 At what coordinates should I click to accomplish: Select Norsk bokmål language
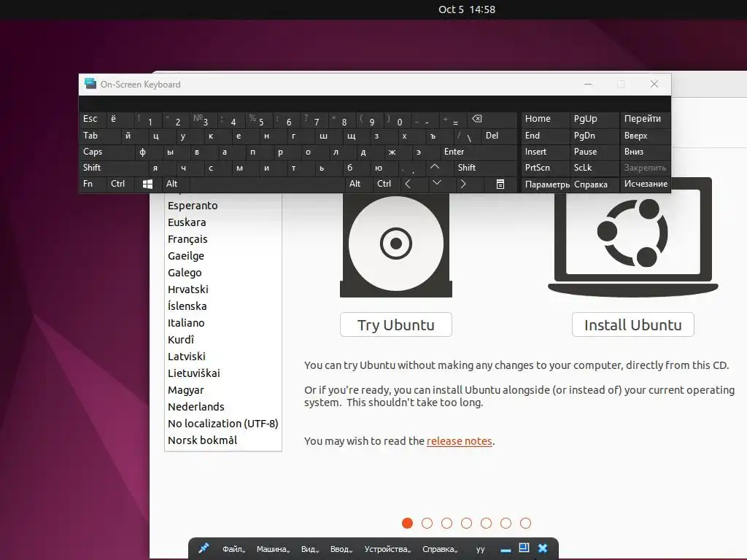(223, 440)
